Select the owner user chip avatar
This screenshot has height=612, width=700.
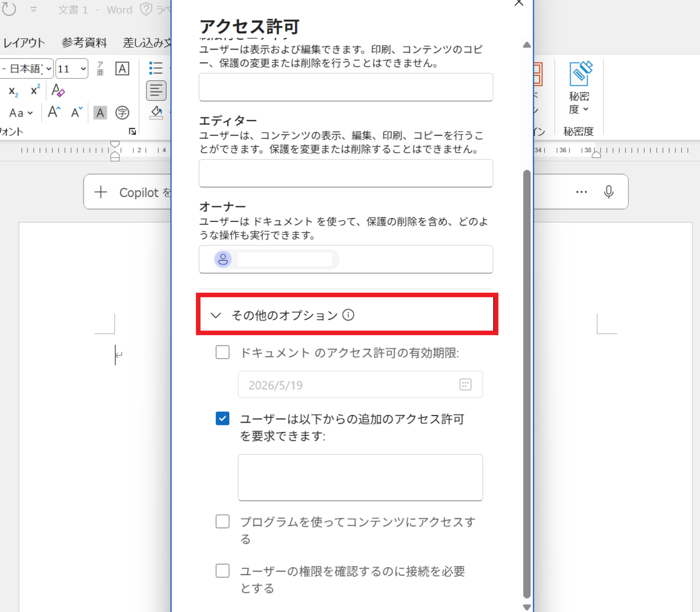click(223, 259)
